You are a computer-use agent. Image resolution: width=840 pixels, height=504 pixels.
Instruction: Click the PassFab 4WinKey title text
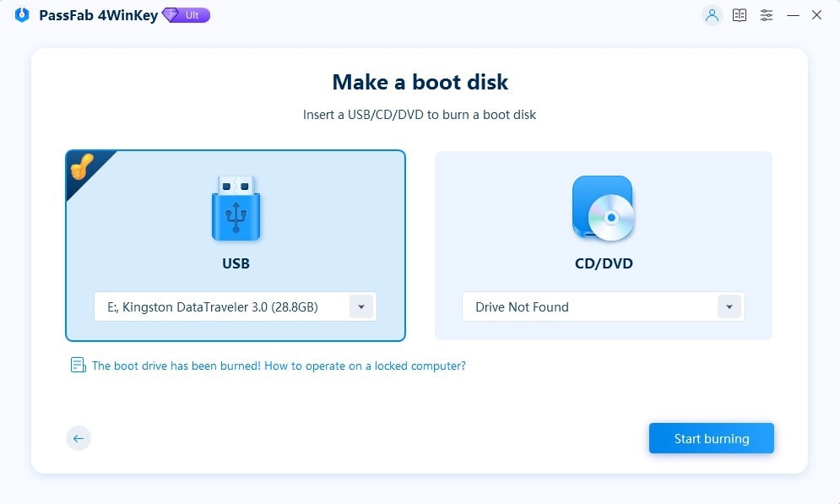click(99, 15)
